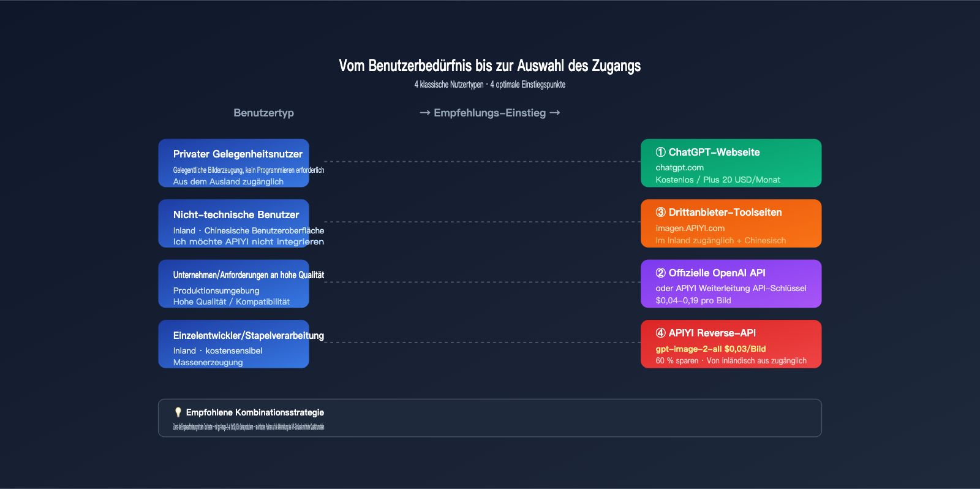Click the yellow gpt-image-2-all $0,03/Bild text
This screenshot has width=980, height=489.
click(x=710, y=349)
